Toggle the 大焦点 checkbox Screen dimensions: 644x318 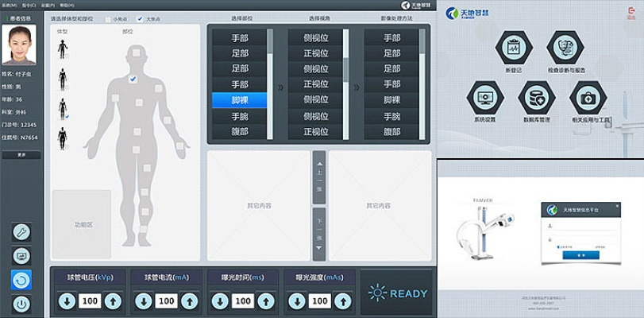click(141, 18)
